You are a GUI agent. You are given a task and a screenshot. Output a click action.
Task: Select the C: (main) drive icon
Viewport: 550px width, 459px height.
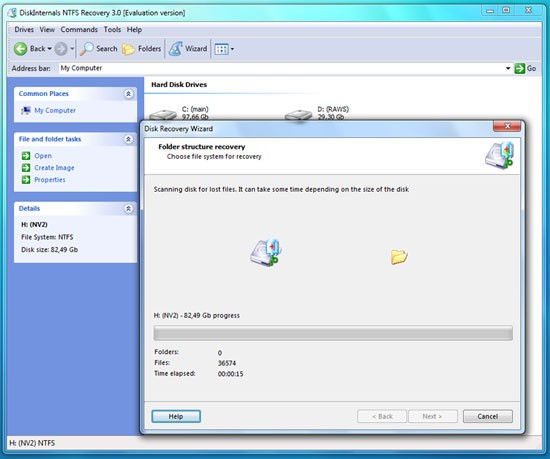[x=163, y=115]
